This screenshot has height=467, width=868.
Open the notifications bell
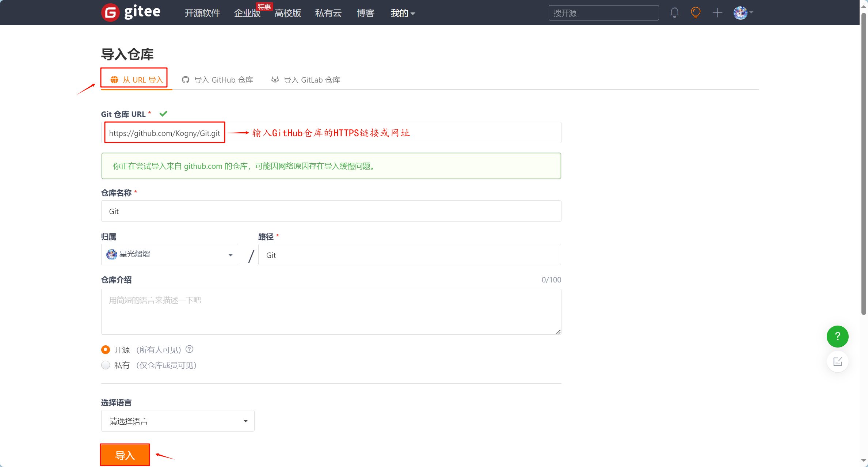tap(674, 13)
